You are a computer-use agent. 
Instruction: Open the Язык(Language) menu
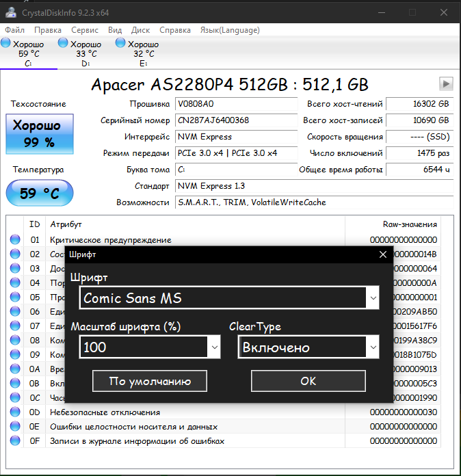point(230,30)
